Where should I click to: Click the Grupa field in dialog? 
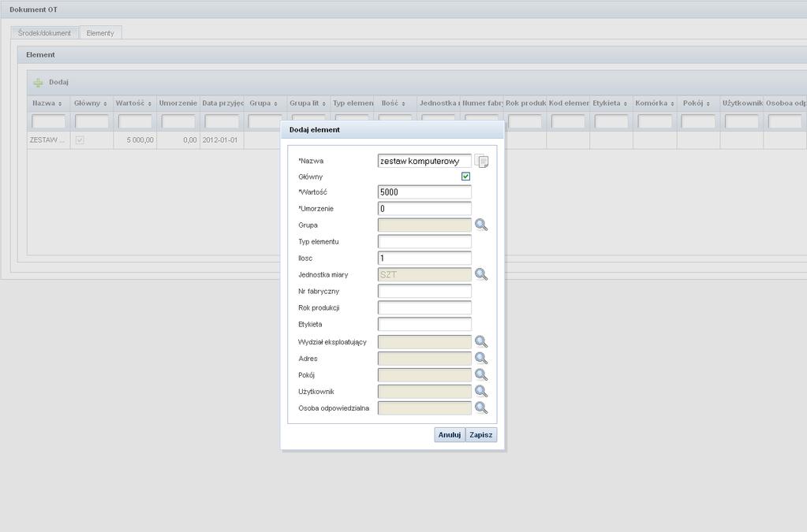pos(424,225)
